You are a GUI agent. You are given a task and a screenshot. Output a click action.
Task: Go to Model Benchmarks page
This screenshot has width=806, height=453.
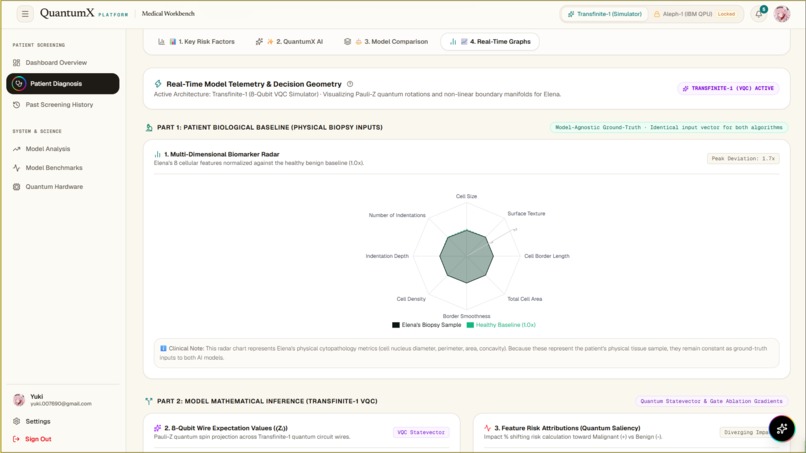click(63, 168)
